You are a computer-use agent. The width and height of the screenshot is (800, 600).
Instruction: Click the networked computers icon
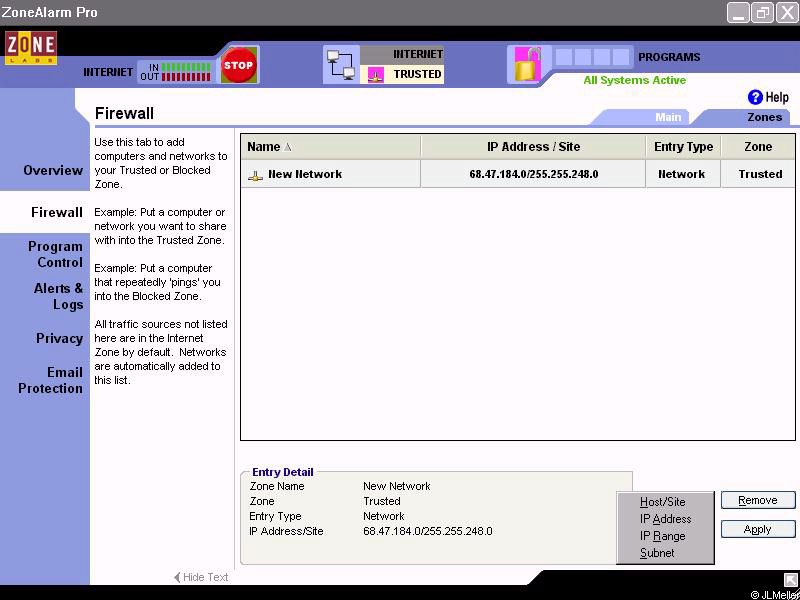pos(341,64)
